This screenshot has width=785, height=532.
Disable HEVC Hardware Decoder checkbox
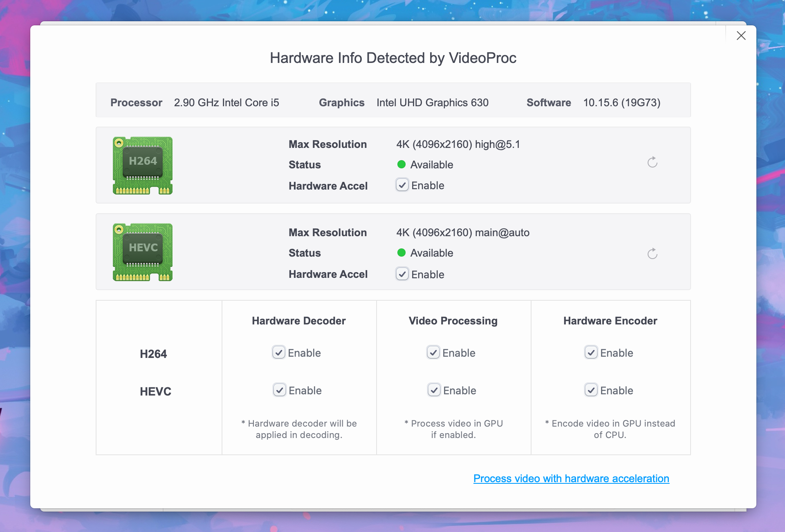280,390
